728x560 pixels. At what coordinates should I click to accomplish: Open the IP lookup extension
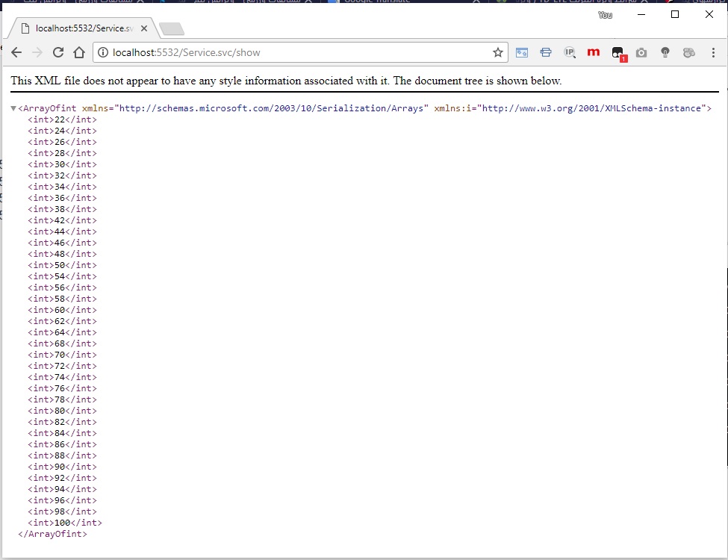(x=570, y=52)
